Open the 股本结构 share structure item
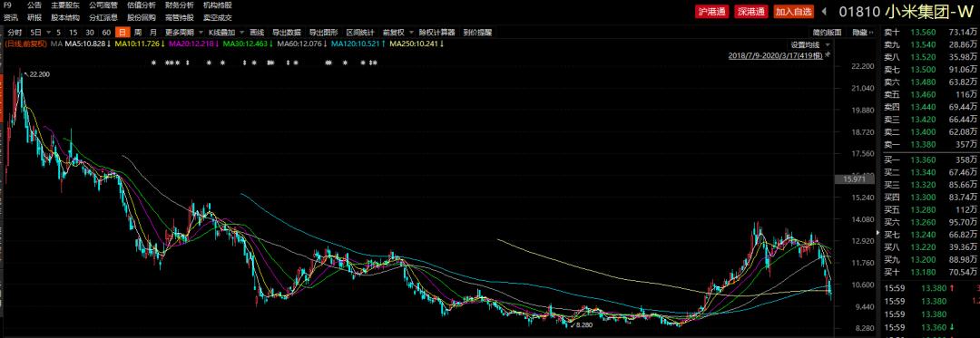Image resolution: width=980 pixels, height=338 pixels. point(65,17)
